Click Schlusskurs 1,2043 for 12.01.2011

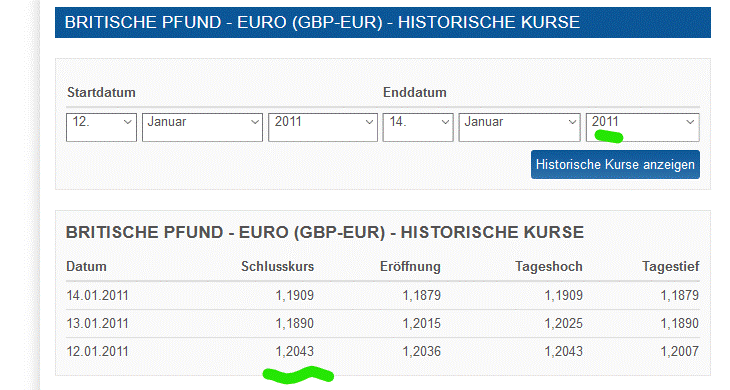(x=295, y=351)
